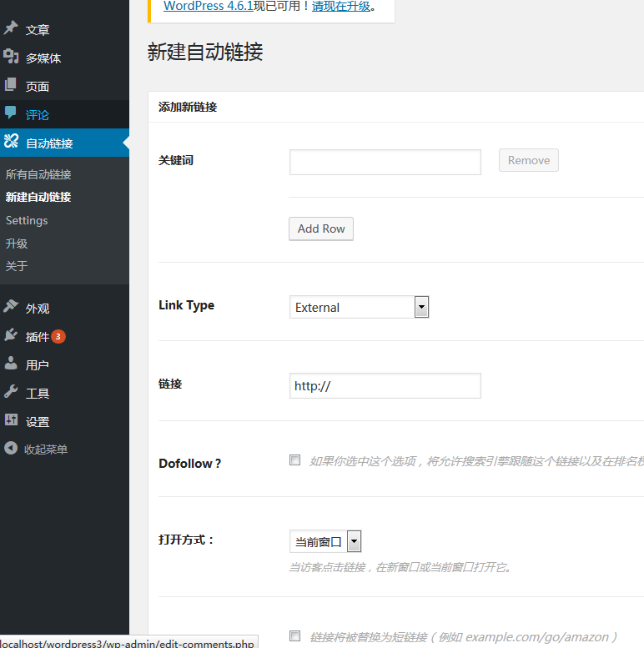Click the 链接 URL field with http://
The width and height of the screenshot is (644, 648).
[x=385, y=386]
